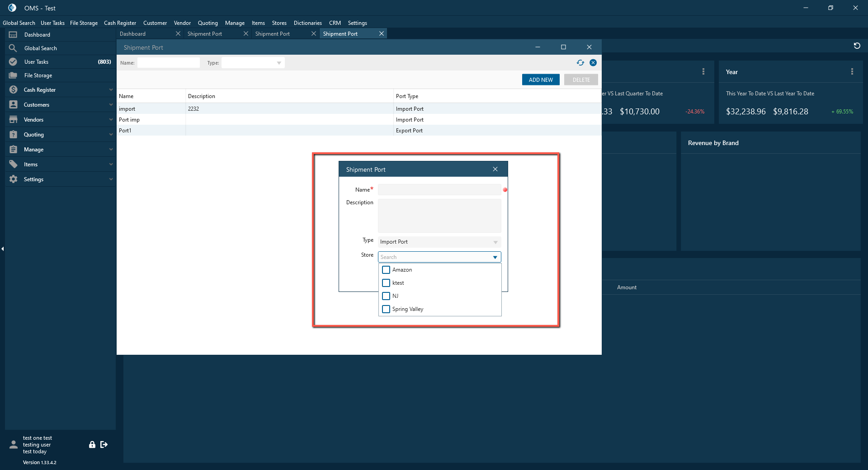The height and width of the screenshot is (470, 868).
Task: Close the active Shipment Port tab
Action: (x=382, y=34)
